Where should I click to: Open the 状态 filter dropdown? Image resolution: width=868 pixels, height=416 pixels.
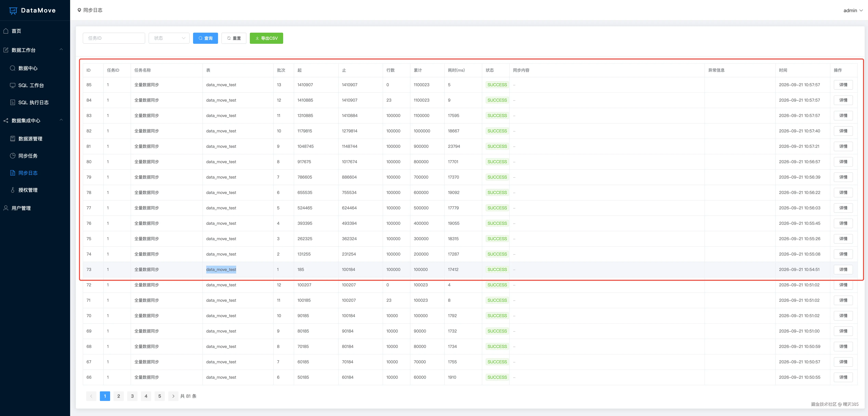[x=169, y=38]
